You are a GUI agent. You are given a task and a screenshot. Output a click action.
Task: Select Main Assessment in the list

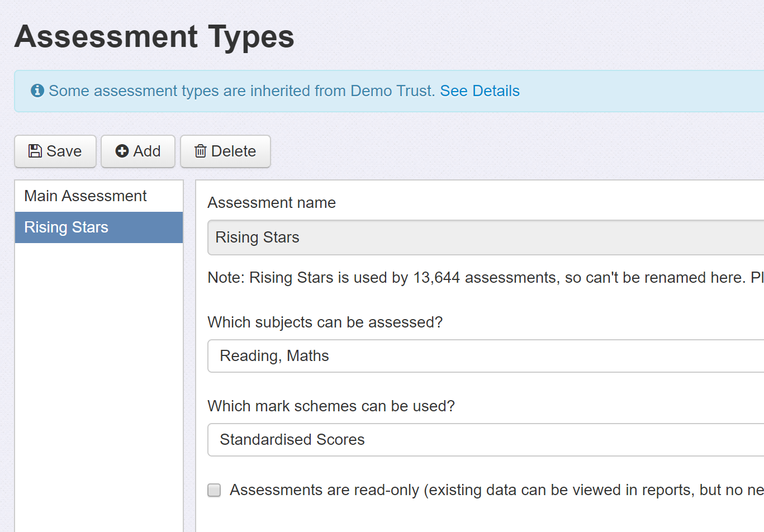tap(99, 196)
